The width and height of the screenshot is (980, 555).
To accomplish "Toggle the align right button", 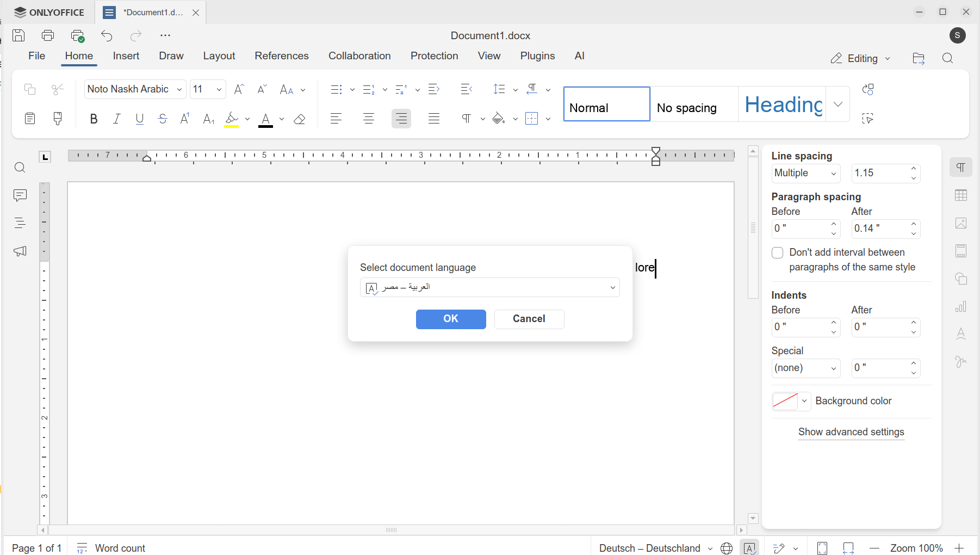I will tap(401, 119).
